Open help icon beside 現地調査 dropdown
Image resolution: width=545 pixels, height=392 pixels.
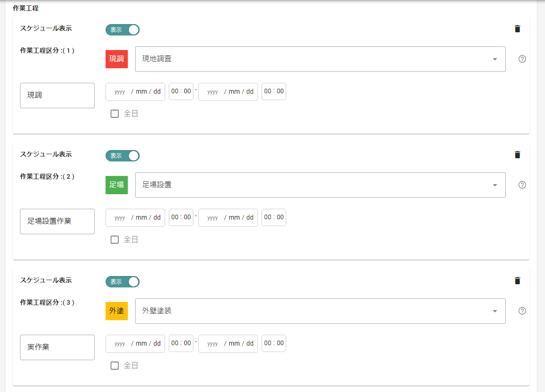coord(522,59)
